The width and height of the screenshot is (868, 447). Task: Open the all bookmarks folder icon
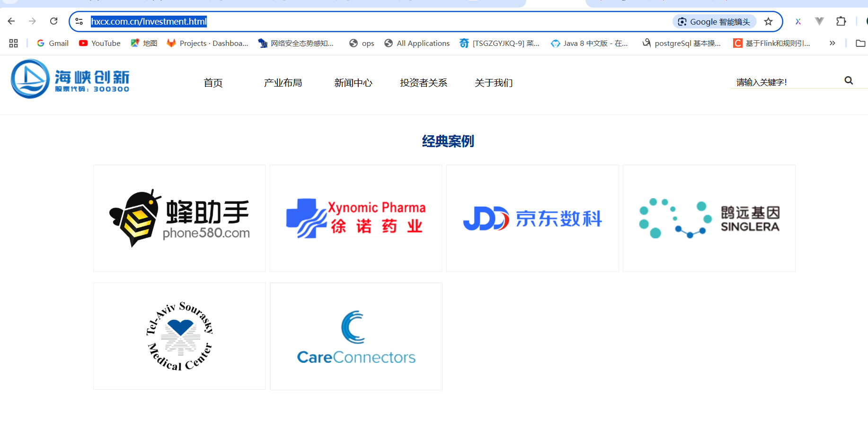pos(860,43)
